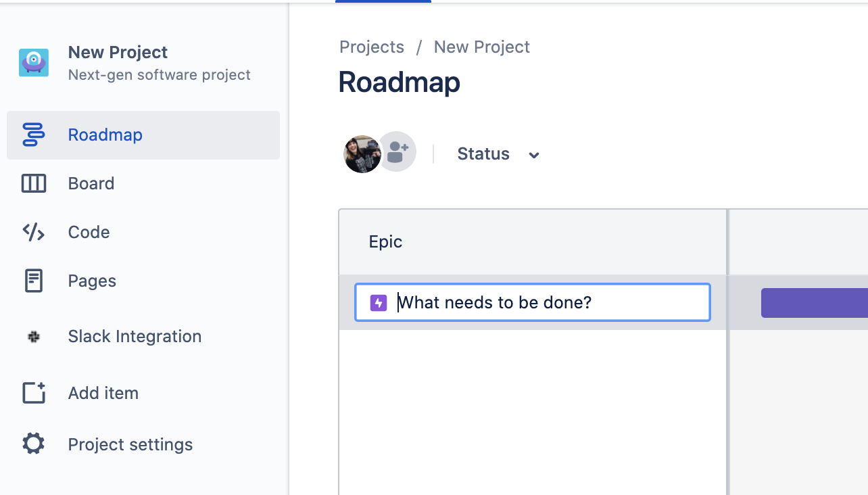Open the Projects breadcrumb link
This screenshot has width=868, height=495.
click(371, 47)
